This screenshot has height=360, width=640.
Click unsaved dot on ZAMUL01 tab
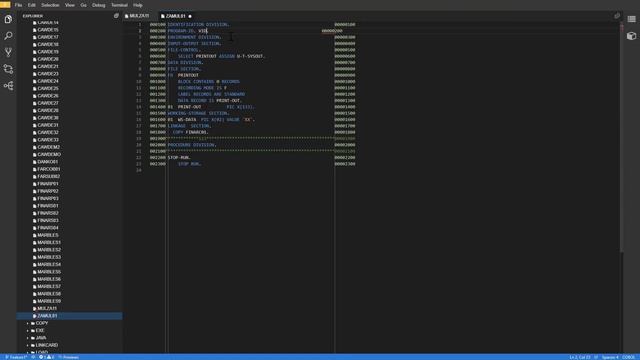tap(190, 16)
